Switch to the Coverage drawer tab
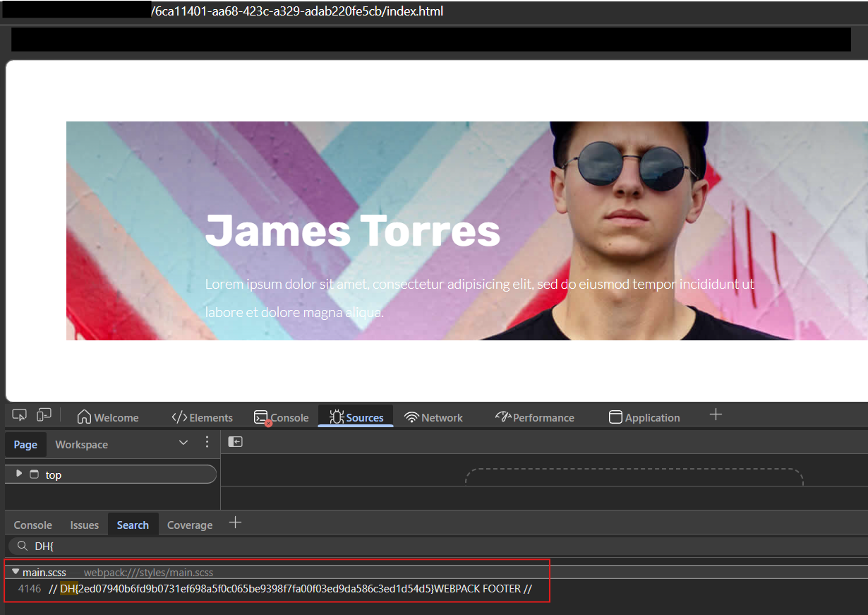 coord(190,525)
